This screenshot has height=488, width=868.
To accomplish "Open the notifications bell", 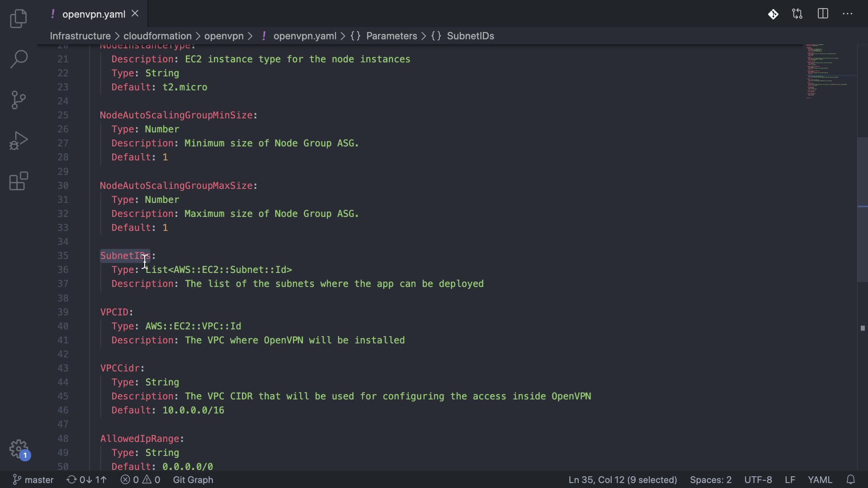I will [x=850, y=479].
